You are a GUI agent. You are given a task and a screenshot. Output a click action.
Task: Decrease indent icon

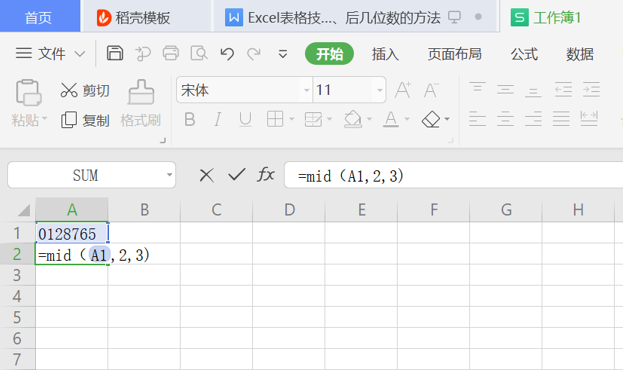(x=563, y=89)
